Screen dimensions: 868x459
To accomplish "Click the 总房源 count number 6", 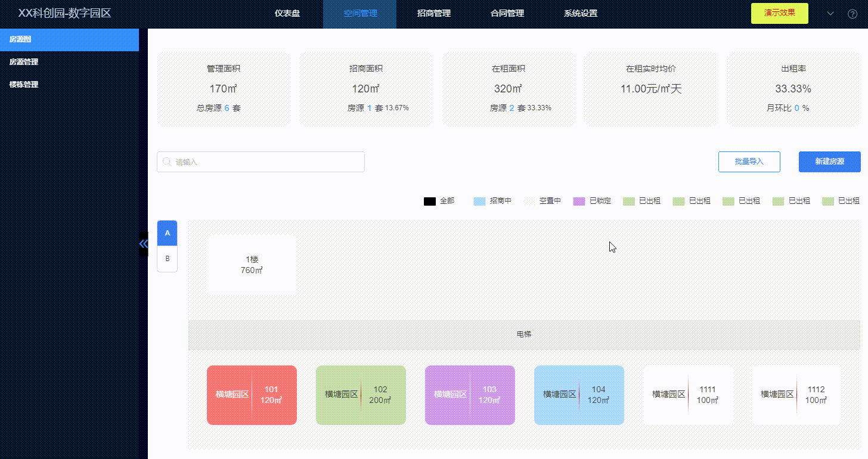I will click(227, 108).
